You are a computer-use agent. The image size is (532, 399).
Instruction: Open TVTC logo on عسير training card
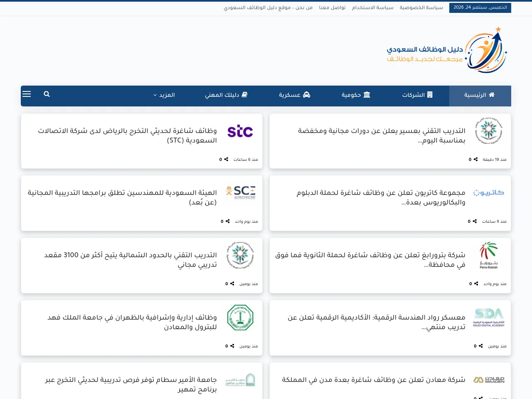point(489,131)
